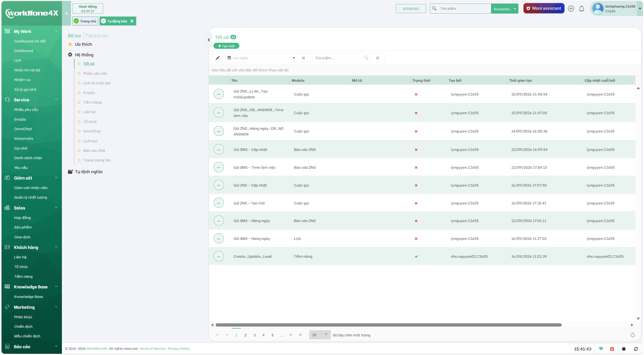Screen dimensions: 644x355
Task: Collapse the Service menu section
Action: click(x=56, y=100)
